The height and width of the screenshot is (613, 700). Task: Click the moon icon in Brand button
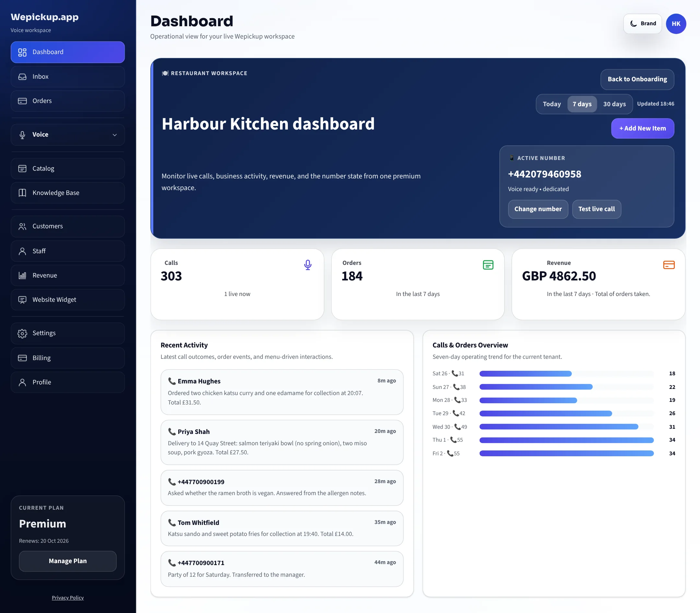pyautogui.click(x=634, y=24)
